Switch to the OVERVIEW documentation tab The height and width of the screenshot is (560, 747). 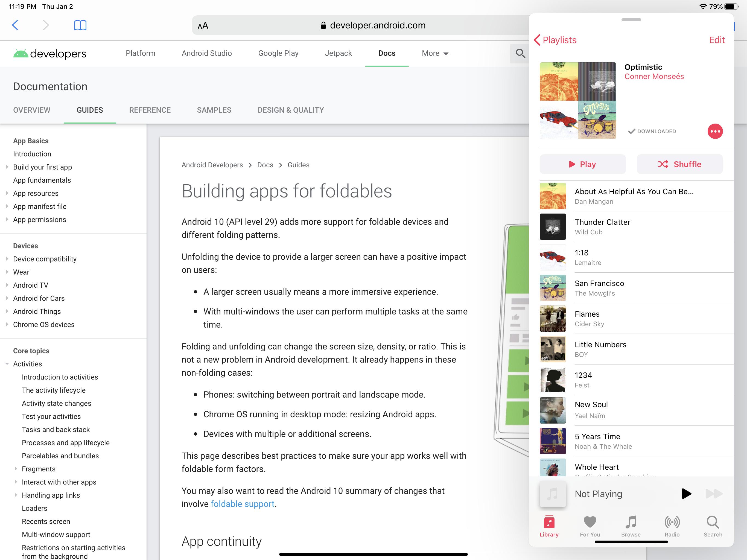pos(32,110)
